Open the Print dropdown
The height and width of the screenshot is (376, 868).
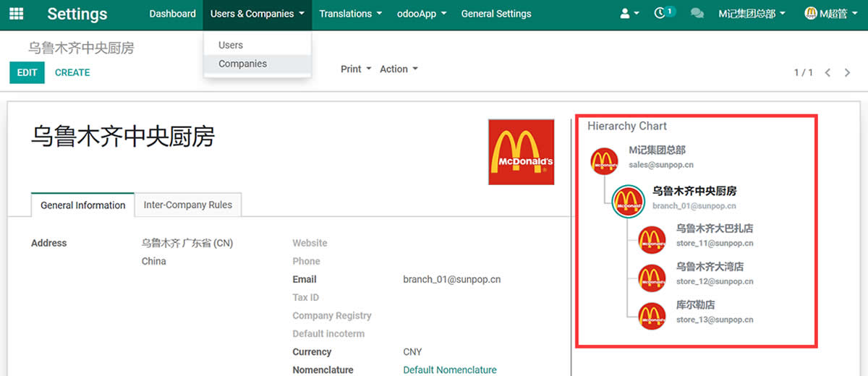(x=355, y=69)
